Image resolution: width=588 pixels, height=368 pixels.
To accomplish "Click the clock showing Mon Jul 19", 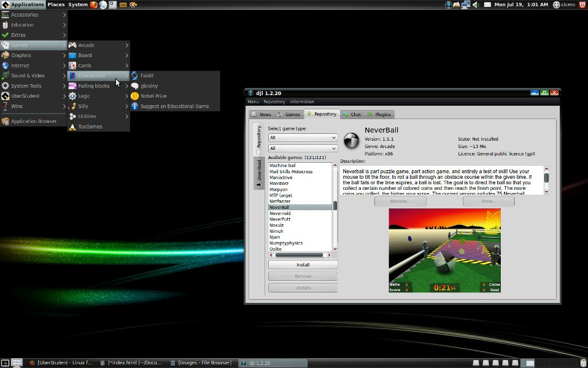I will pos(521,4).
